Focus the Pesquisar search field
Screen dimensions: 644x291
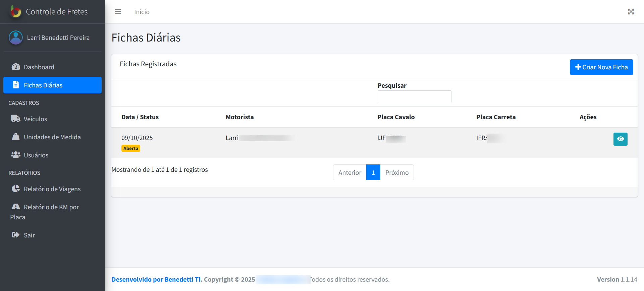414,97
